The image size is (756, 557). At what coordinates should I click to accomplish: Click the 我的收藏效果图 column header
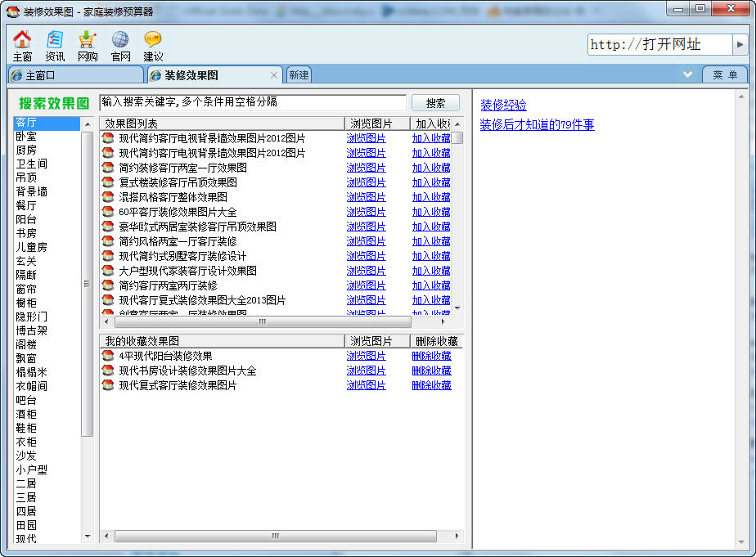tap(223, 342)
